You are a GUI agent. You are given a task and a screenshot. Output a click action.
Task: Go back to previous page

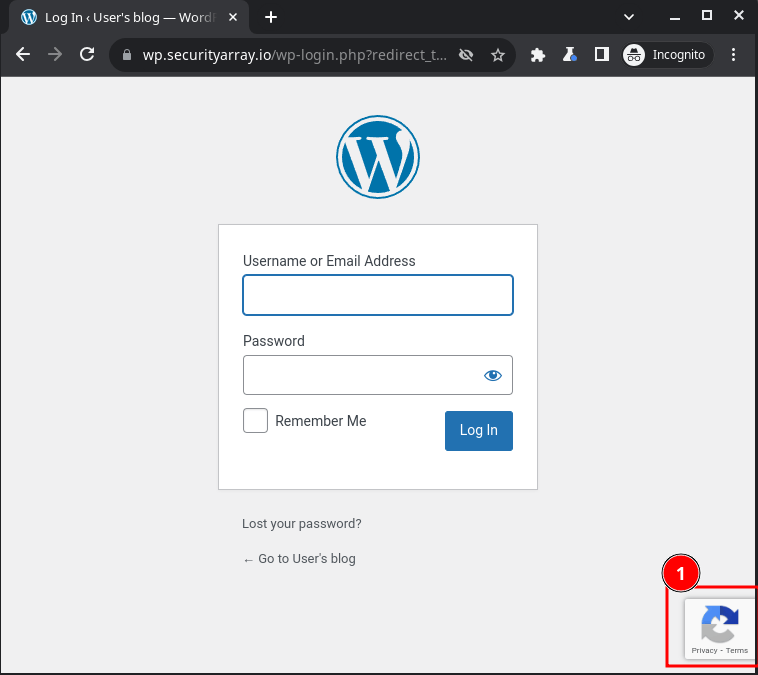[23, 55]
